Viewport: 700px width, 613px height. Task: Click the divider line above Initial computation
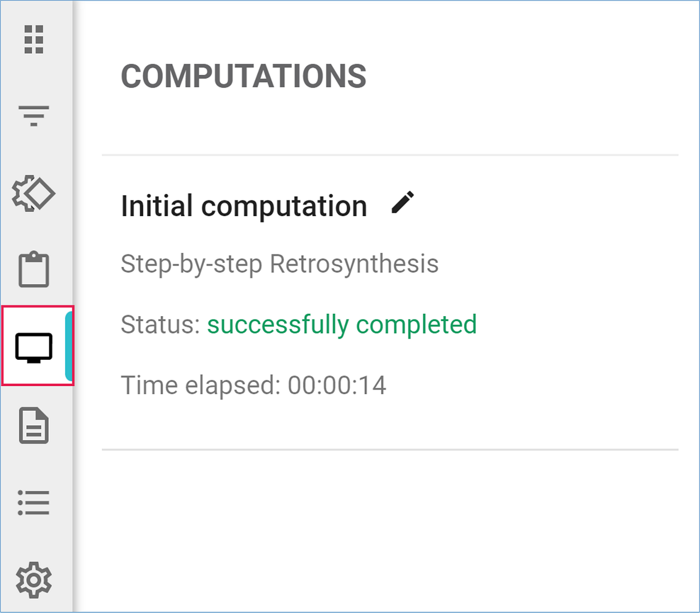coord(389,155)
